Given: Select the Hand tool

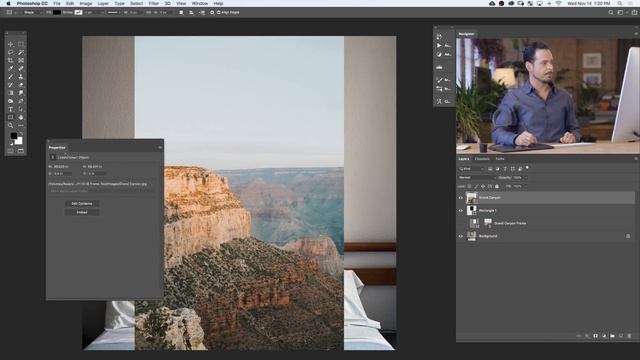Looking at the screenshot, I should (x=21, y=118).
